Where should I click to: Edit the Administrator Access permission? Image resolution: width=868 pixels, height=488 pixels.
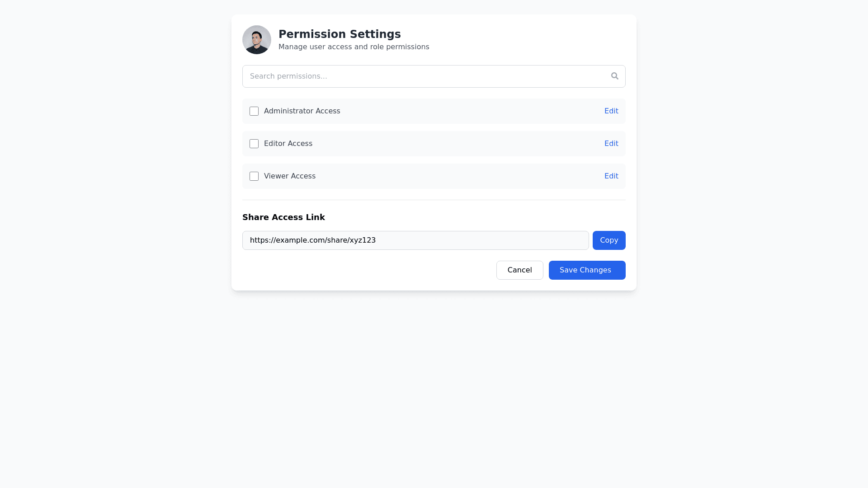pyautogui.click(x=611, y=111)
